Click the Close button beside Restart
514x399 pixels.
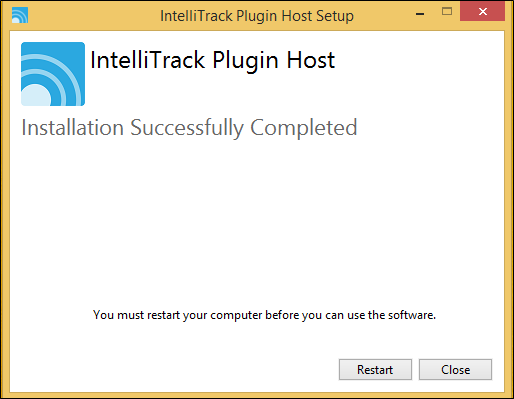(x=455, y=369)
